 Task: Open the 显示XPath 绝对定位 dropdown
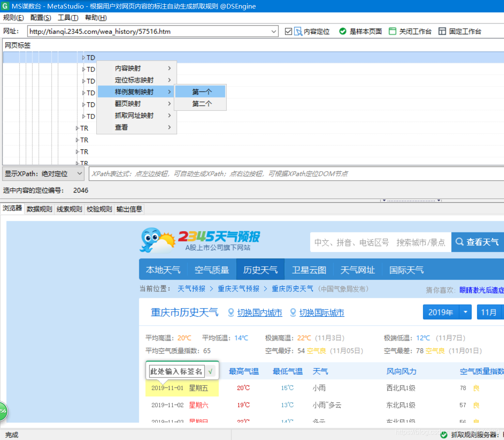(x=78, y=174)
